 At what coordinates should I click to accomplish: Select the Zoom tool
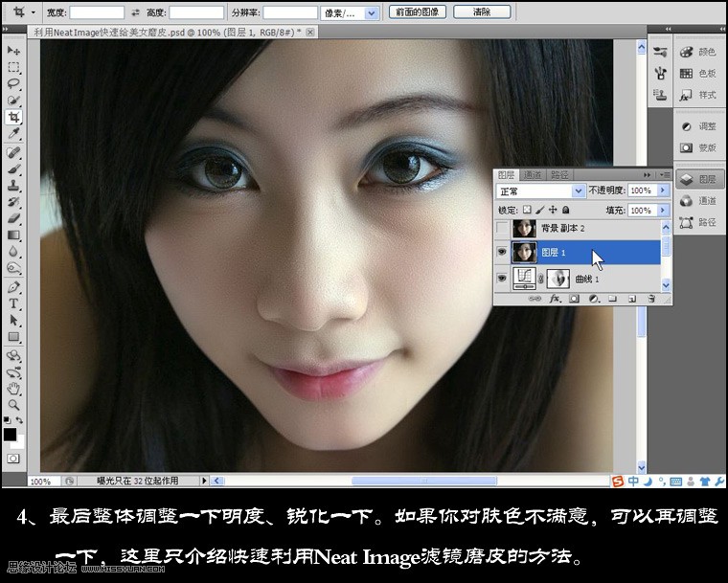(13, 405)
